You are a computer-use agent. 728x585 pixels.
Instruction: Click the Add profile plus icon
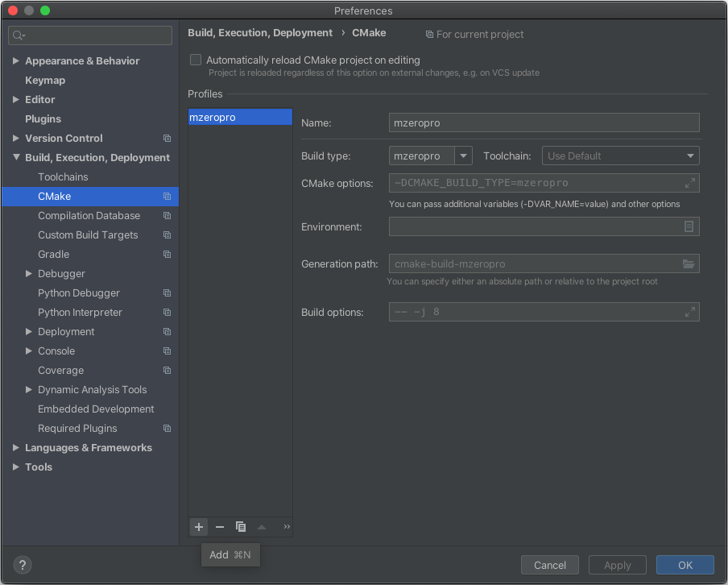(199, 527)
